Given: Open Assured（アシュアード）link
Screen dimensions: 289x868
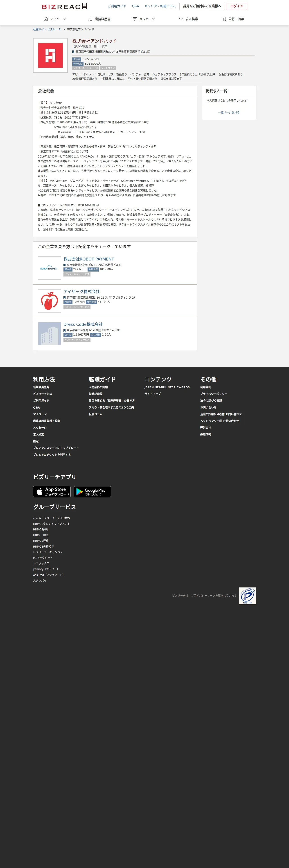Looking at the screenshot, I should tap(49, 575).
